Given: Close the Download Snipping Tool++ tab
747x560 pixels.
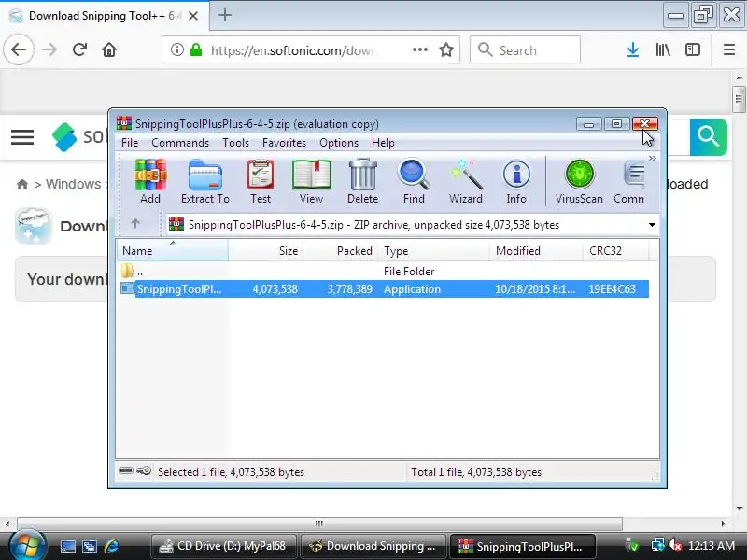Looking at the screenshot, I should [193, 16].
